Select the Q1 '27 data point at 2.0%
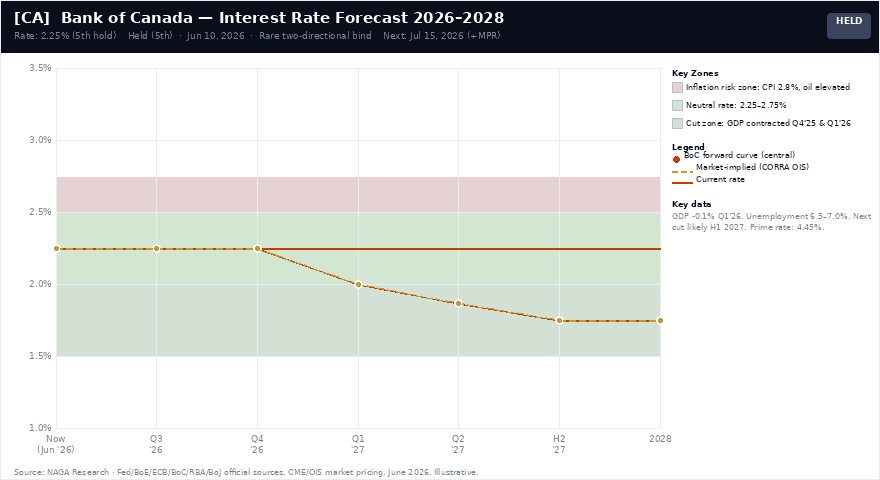The image size is (880, 480). tap(359, 285)
